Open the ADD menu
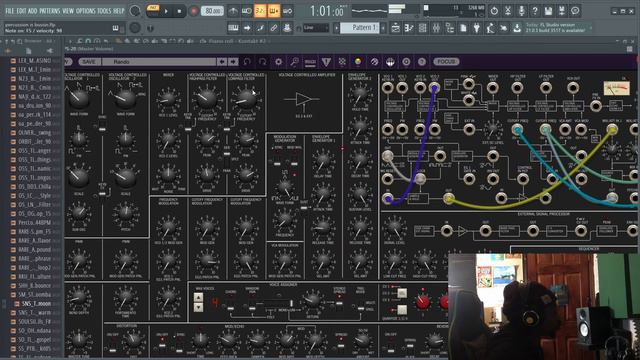640x360 pixels. pyautogui.click(x=33, y=11)
